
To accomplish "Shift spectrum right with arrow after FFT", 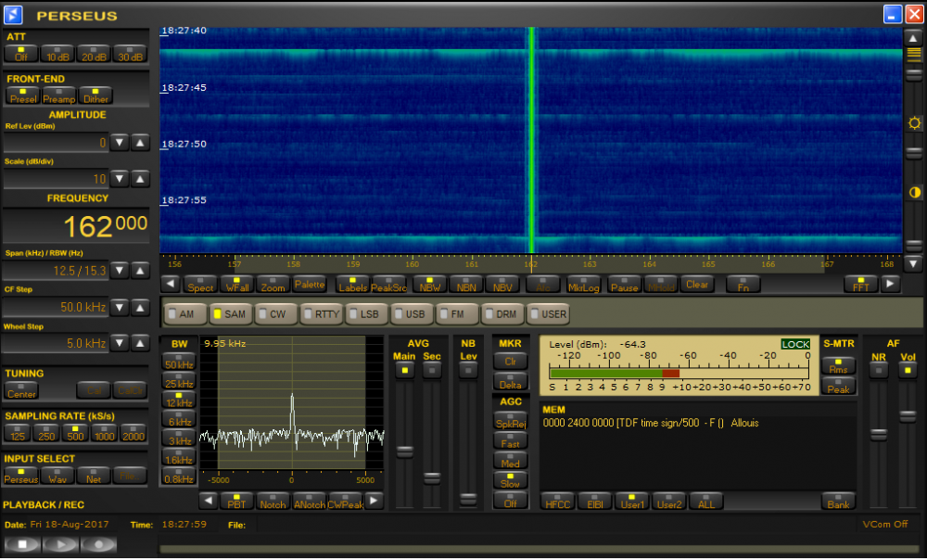I will [889, 284].
